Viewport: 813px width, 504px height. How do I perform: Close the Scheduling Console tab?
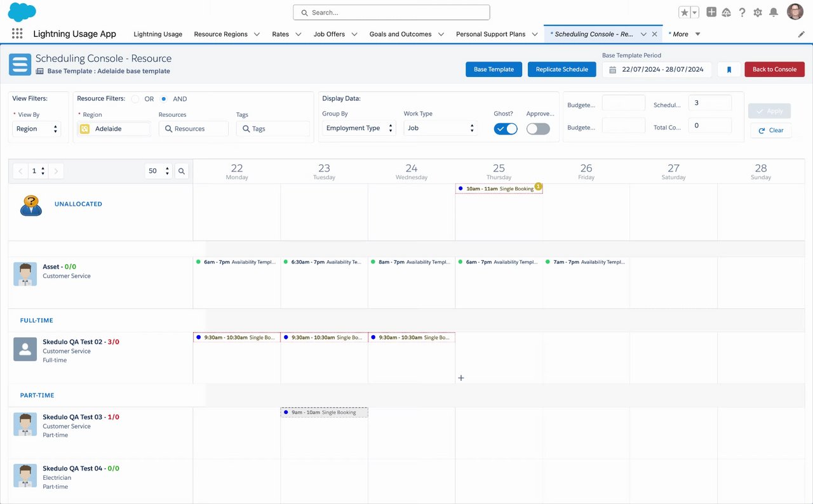(x=655, y=34)
